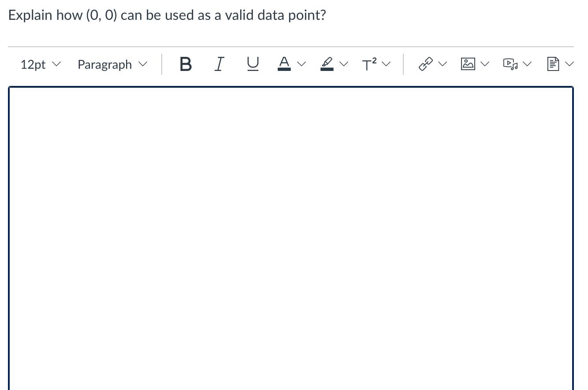Apply superscript with the T² icon
588x390 pixels.
click(x=369, y=64)
